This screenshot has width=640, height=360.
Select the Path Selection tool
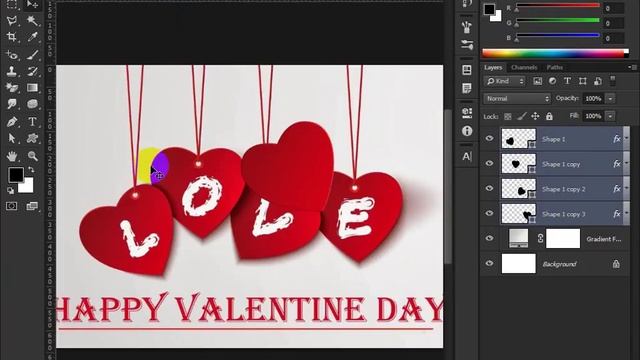pos(12,138)
